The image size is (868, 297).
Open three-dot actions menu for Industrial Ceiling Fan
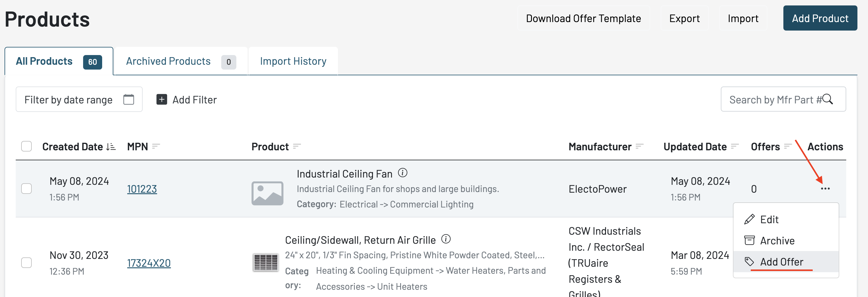pos(825,189)
